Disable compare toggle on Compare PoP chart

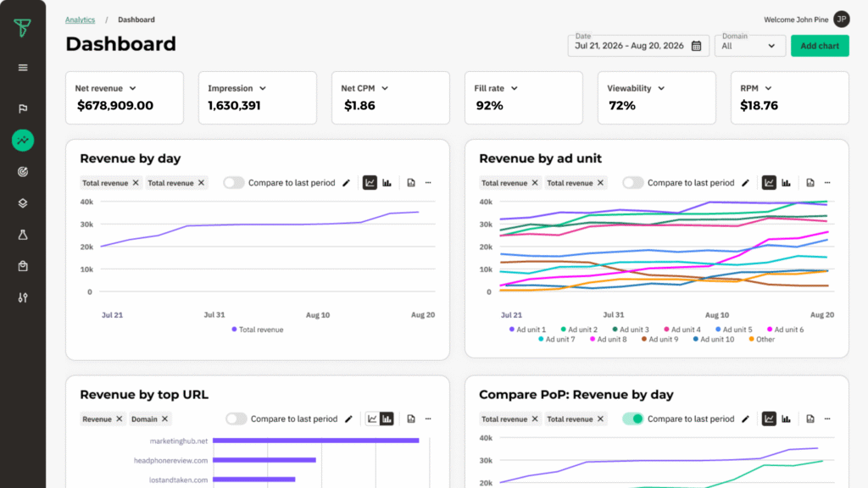(633, 419)
